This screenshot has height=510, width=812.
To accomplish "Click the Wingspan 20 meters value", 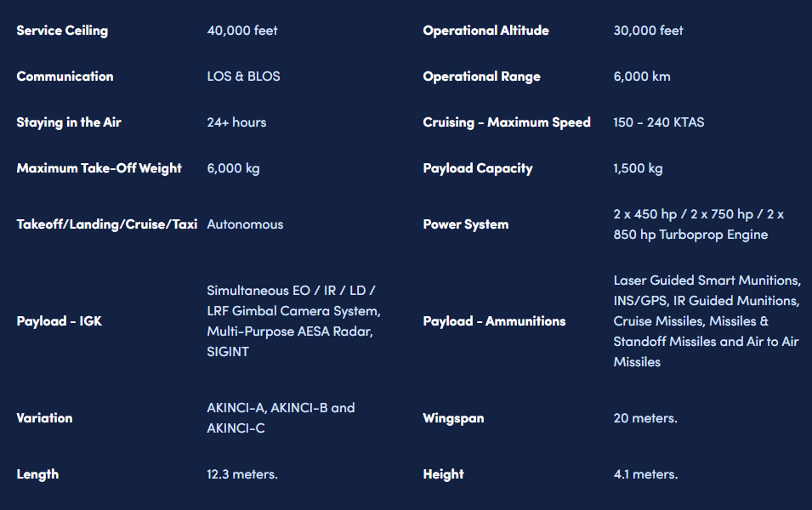I will coord(645,418).
